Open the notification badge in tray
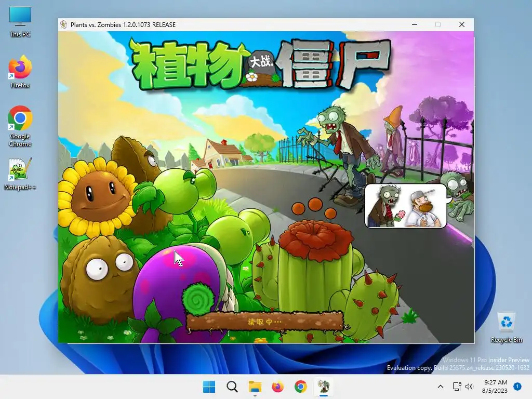The image size is (532, 399). point(517,387)
